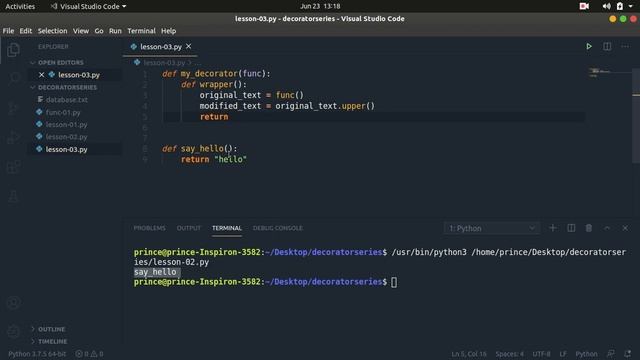Image resolution: width=640 pixels, height=360 pixels.
Task: Open the clock showing Jun 23 13:18
Action: (320, 6)
